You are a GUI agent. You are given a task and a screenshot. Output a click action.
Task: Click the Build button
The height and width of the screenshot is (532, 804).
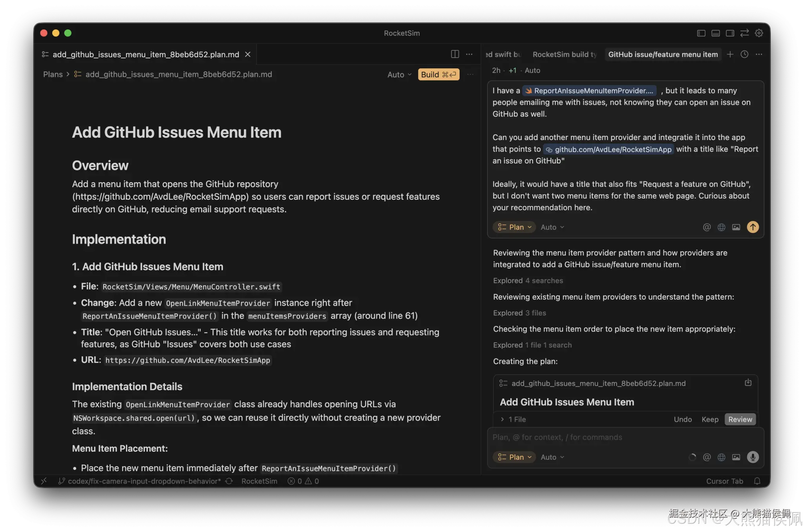coord(439,75)
